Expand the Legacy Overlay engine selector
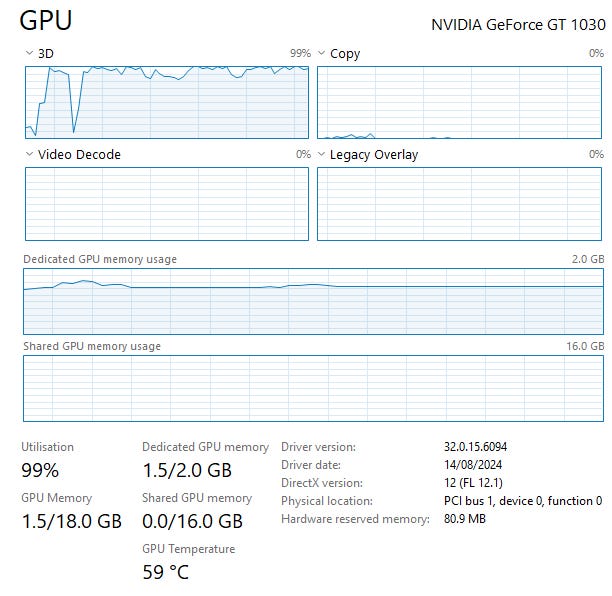Screen dimensions: 612x596 tap(322, 154)
